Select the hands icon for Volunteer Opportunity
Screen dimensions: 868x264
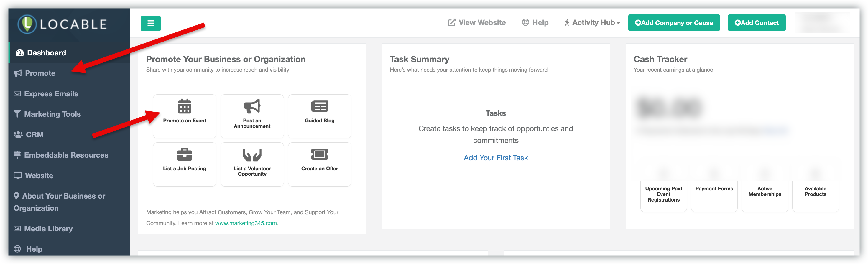coord(252,155)
